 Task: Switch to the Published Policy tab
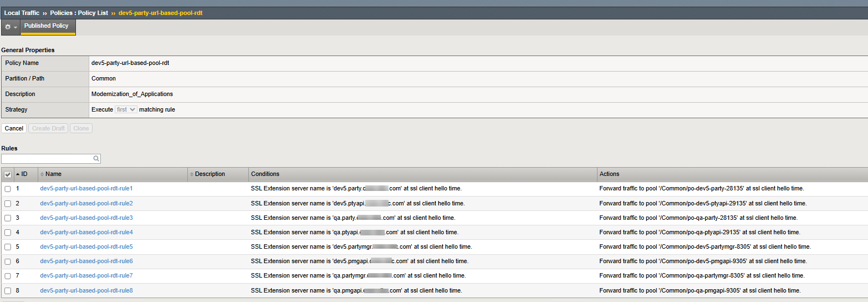click(x=47, y=26)
